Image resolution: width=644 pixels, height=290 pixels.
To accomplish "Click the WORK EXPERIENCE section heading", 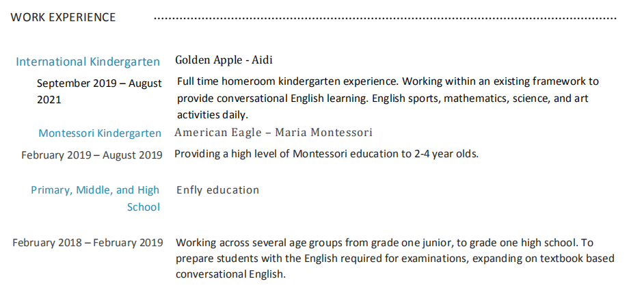I will [x=64, y=17].
